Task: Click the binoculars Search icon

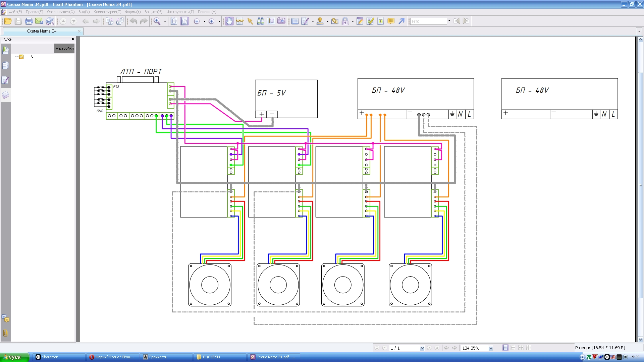Action: [x=261, y=21]
